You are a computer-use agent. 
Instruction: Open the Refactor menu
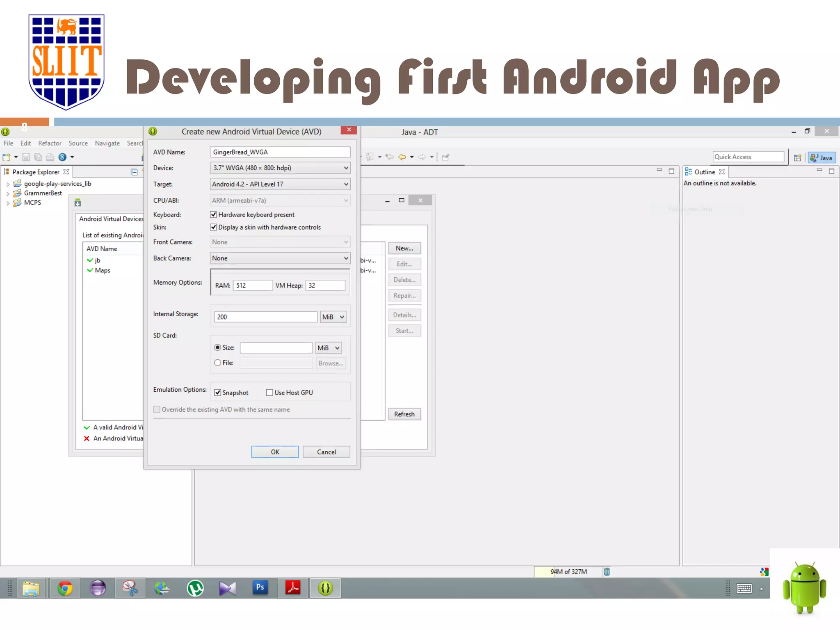[x=50, y=143]
